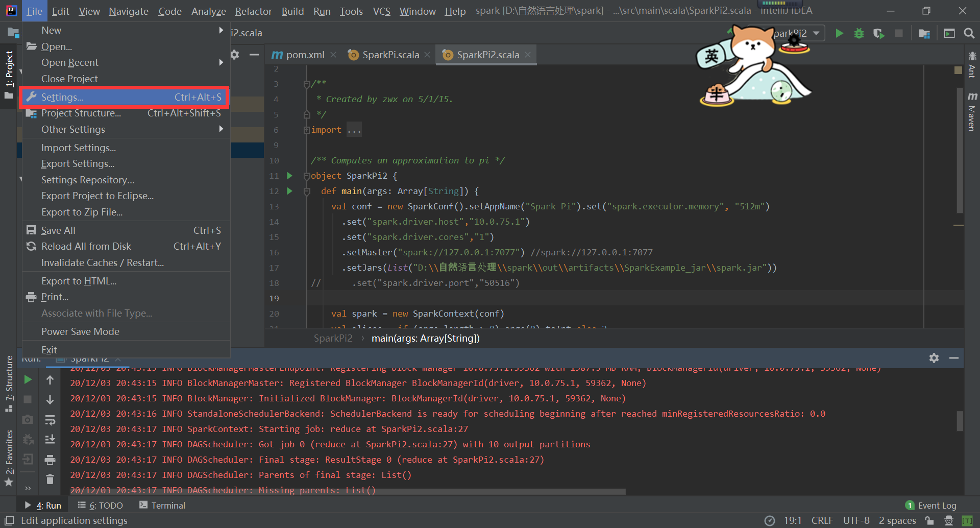The width and height of the screenshot is (980, 528).
Task: Hide the Run tool window
Action: tap(953, 358)
